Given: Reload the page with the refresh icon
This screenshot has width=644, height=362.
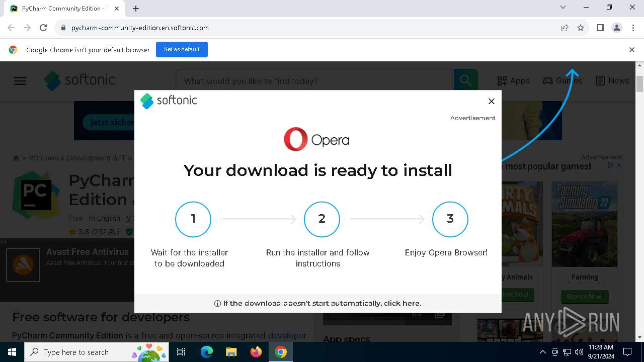Looking at the screenshot, I should click(x=43, y=28).
